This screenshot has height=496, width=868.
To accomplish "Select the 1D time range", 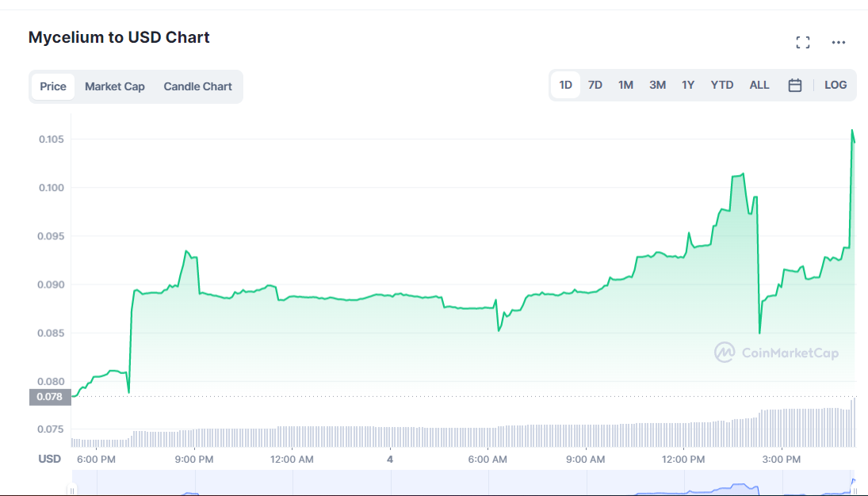I will (x=565, y=86).
